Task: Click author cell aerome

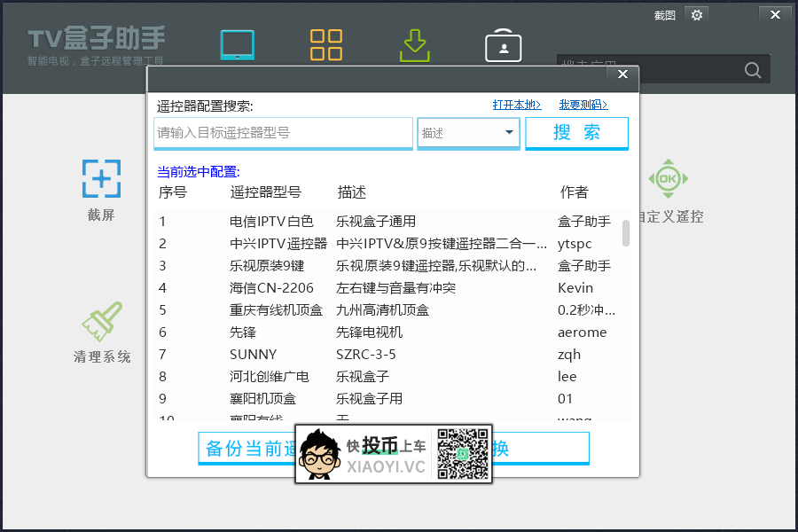Action: 583,332
